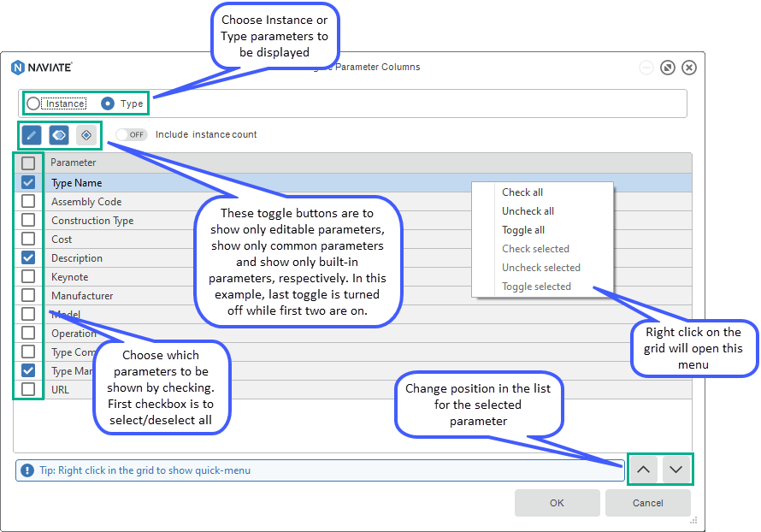Click the Cancel button
Viewport: 761px width, 532px height.
point(648,503)
